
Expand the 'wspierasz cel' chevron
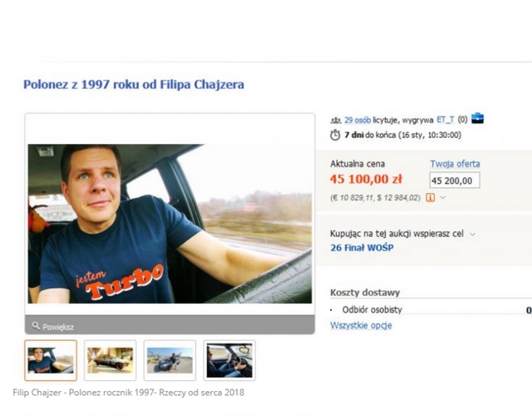click(472, 234)
